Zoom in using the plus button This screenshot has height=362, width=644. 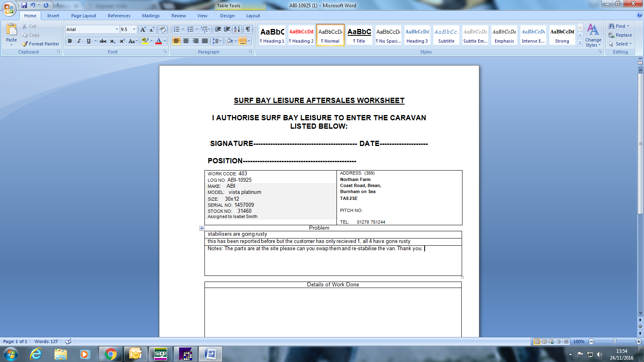(x=638, y=341)
